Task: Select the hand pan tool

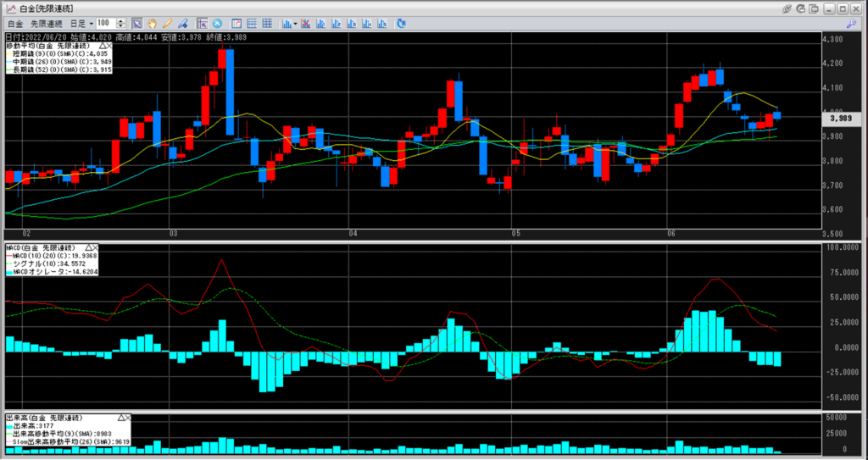Action: pyautogui.click(x=152, y=24)
